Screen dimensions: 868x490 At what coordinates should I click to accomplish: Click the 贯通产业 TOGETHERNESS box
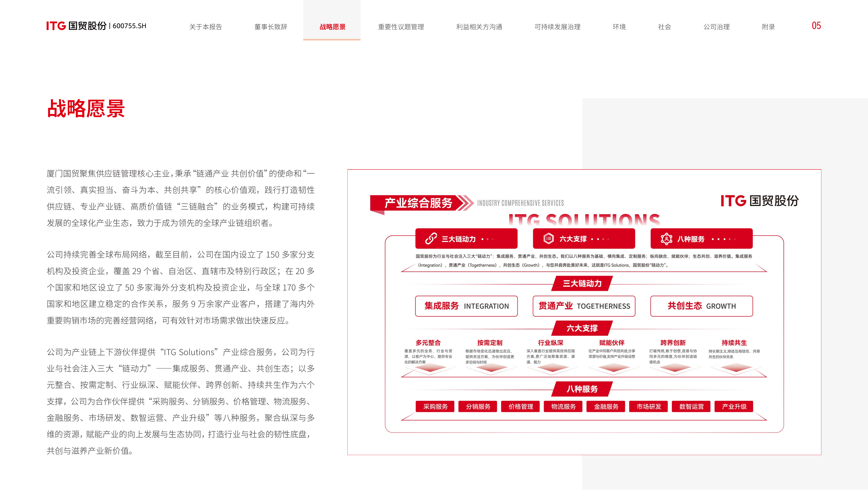pos(584,306)
